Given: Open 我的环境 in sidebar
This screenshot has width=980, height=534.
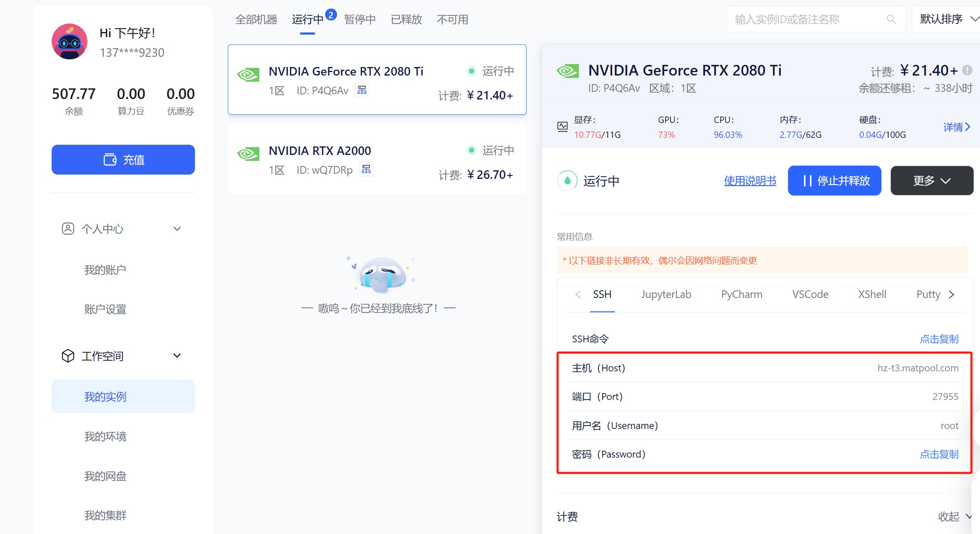Looking at the screenshot, I should [105, 436].
